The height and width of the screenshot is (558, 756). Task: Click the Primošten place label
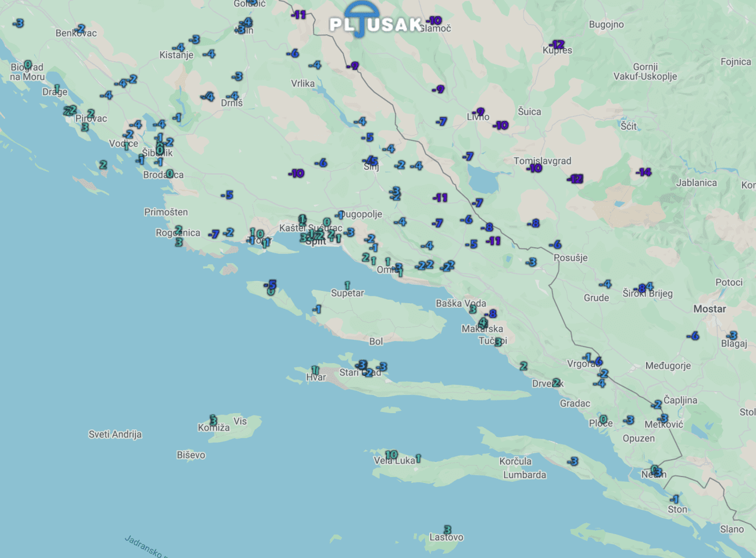pyautogui.click(x=166, y=212)
